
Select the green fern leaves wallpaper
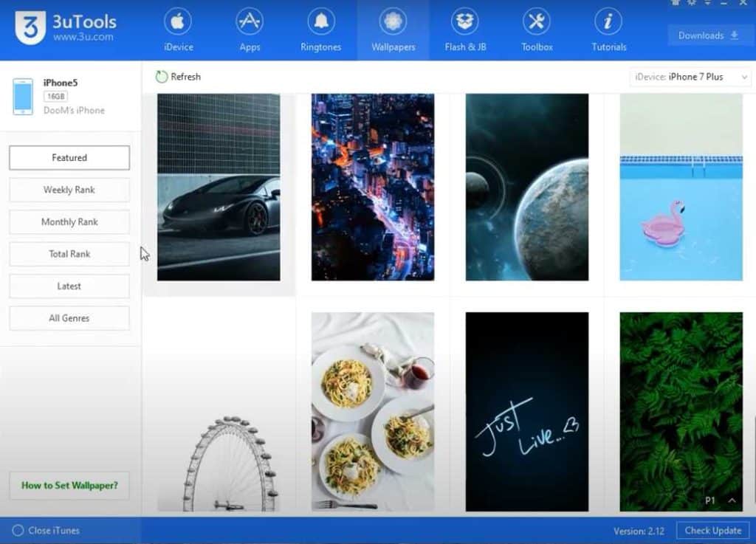tap(681, 411)
